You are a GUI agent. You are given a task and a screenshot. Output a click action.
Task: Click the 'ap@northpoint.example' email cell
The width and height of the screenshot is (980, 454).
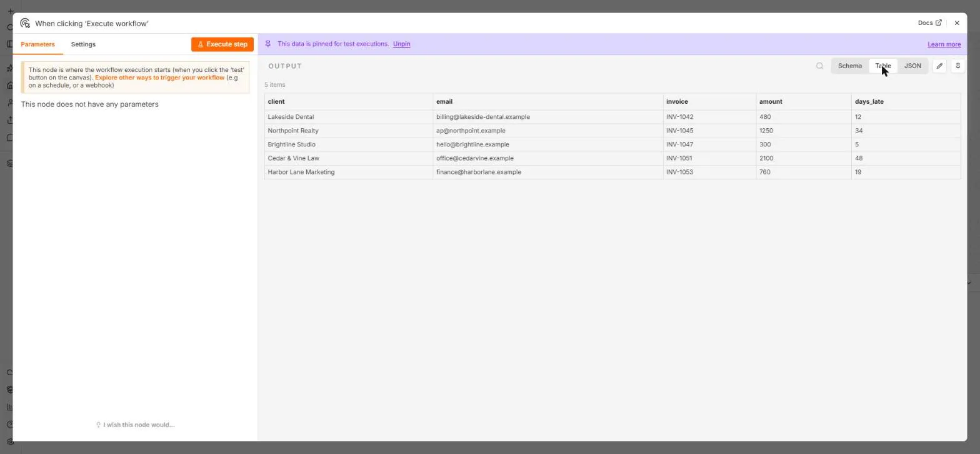point(547,131)
